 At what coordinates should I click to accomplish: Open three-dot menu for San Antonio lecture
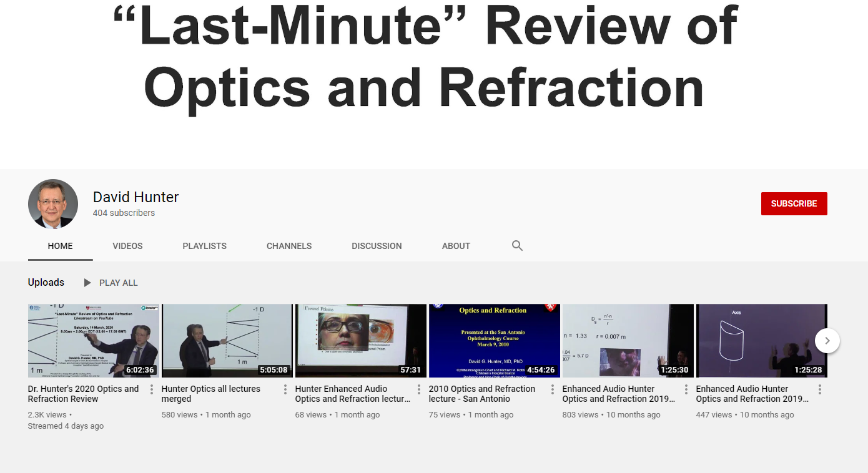(x=553, y=389)
